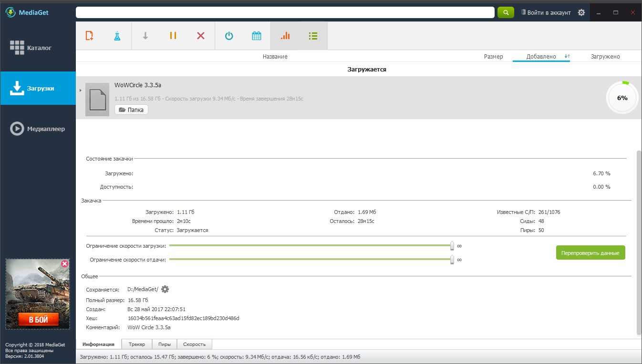Click the Папка folder button
This screenshot has height=364, width=642.
point(132,110)
